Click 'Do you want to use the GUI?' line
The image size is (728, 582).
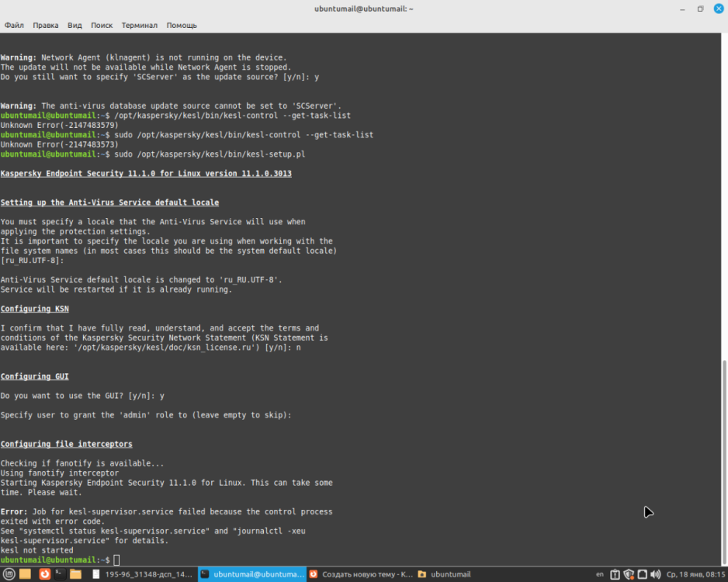(x=82, y=396)
